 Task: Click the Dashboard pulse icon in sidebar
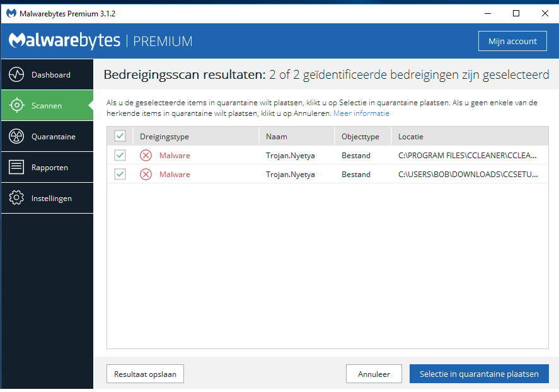coord(16,74)
